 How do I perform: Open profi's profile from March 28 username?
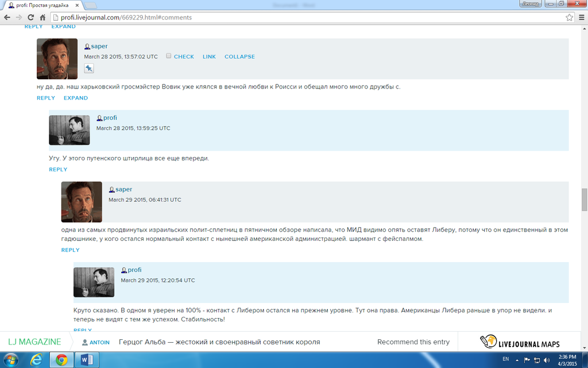tap(110, 117)
